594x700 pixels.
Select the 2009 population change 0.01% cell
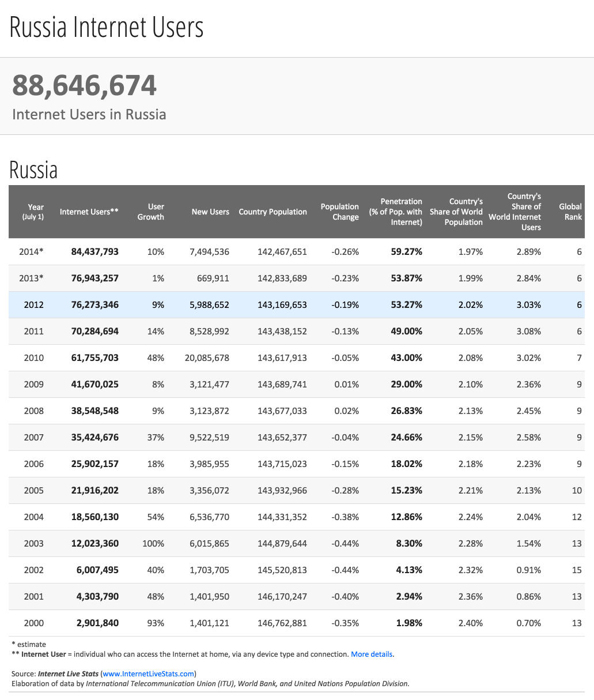coord(347,384)
